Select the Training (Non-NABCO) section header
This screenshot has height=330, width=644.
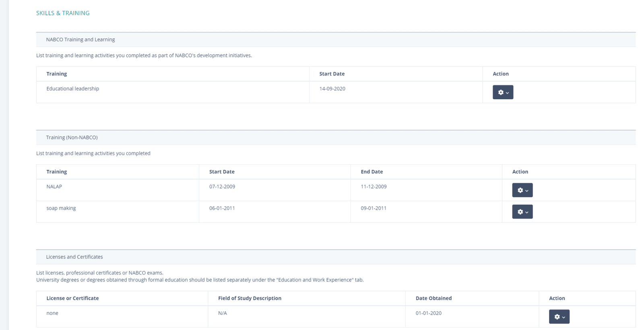[72, 137]
